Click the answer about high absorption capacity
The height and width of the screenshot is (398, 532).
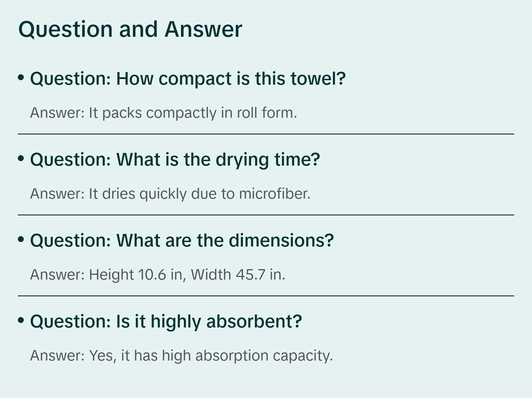181,356
